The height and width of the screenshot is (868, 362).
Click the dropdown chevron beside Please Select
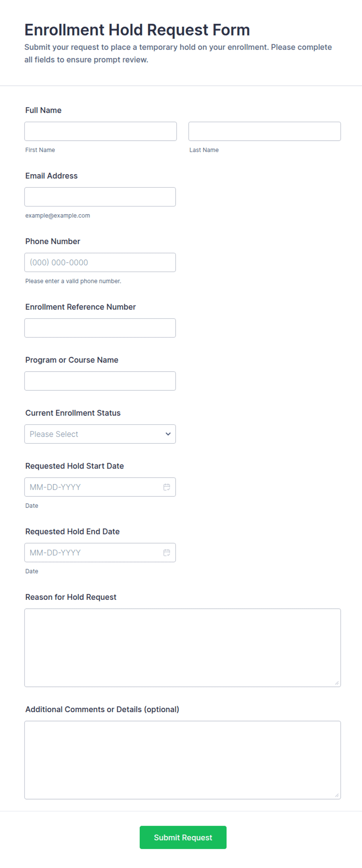[168, 434]
